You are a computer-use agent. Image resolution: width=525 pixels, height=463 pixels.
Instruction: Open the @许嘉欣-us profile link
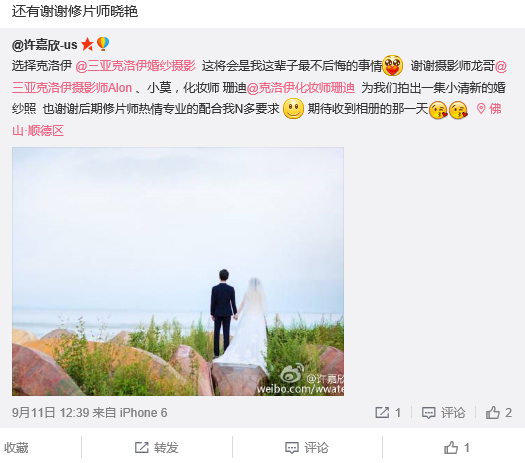pyautogui.click(x=45, y=45)
